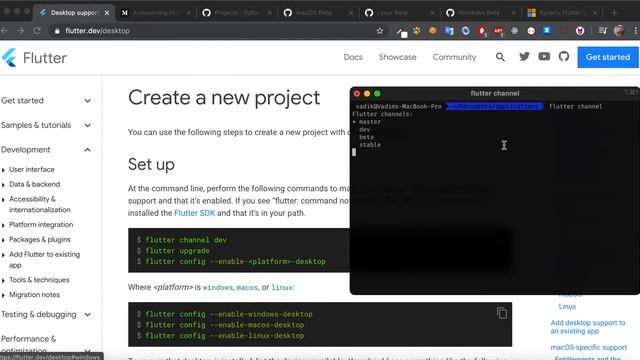Click the 'stable' channel text in terminal
The image size is (640, 360).
coord(370,144)
